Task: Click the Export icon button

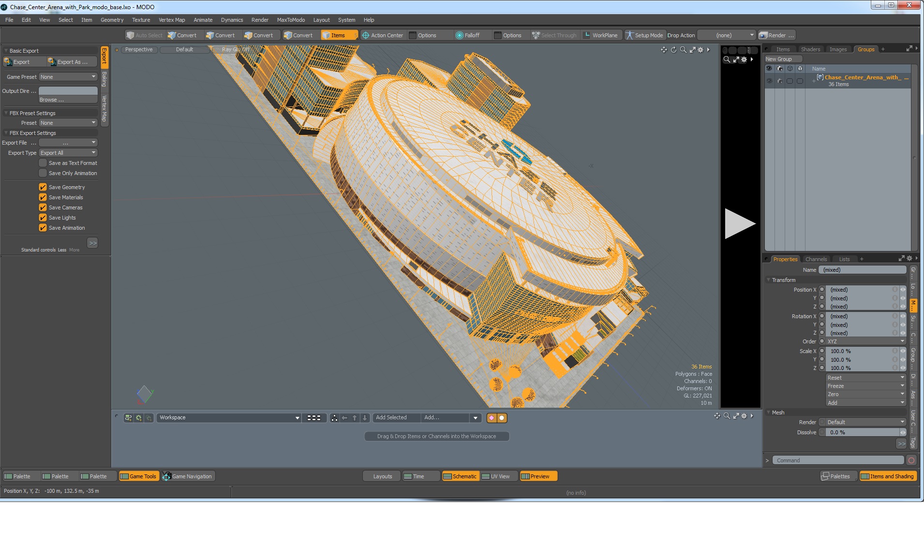Action: tap(24, 62)
